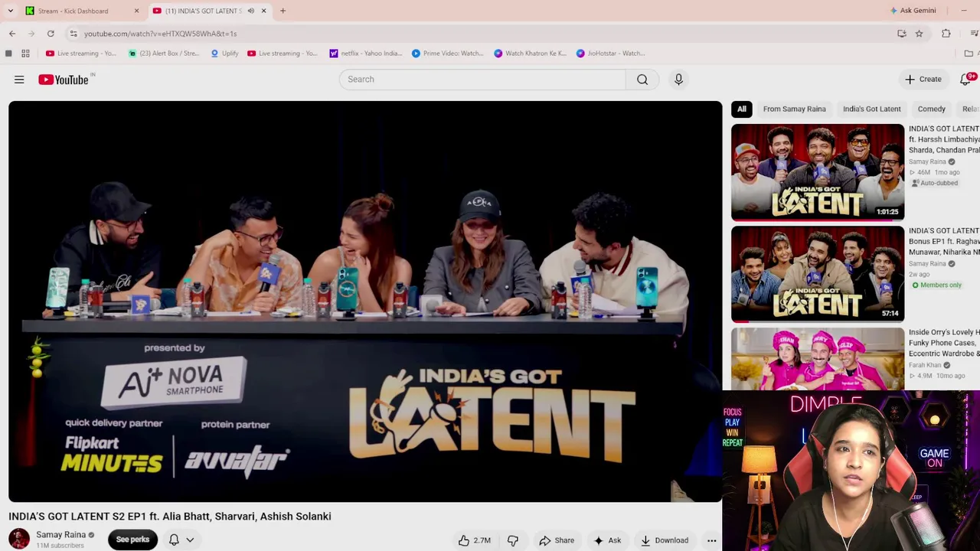
Task: Click the See perks button
Action: point(132,540)
